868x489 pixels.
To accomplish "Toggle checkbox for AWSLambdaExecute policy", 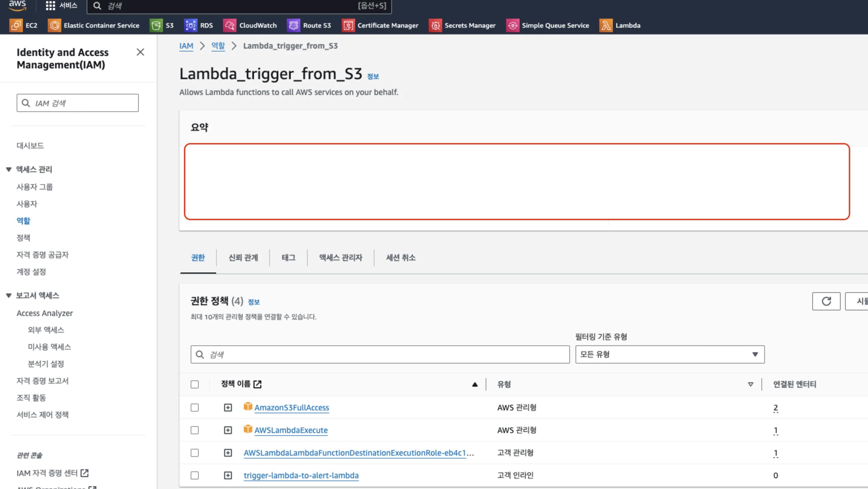I will click(x=195, y=430).
